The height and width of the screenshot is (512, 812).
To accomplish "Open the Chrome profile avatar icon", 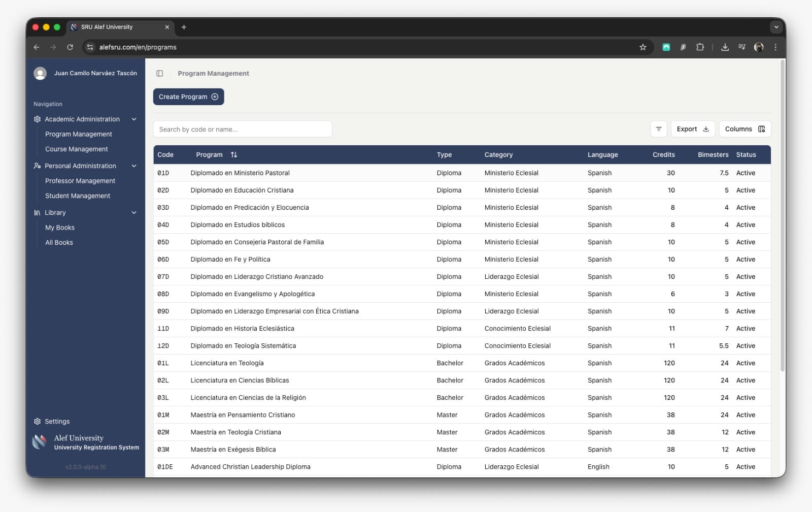I will (x=758, y=47).
